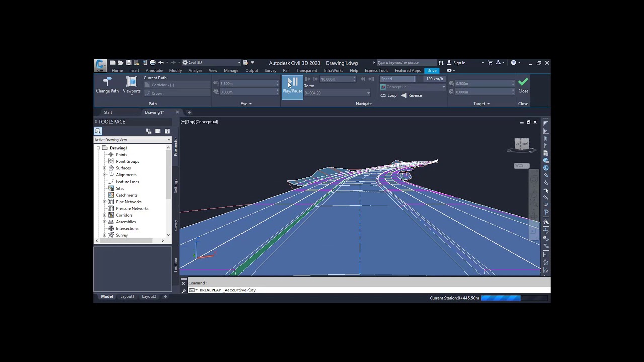Image resolution: width=644 pixels, height=362 pixels.
Task: Click the search binoculars icon in title bar
Action: (x=441, y=63)
